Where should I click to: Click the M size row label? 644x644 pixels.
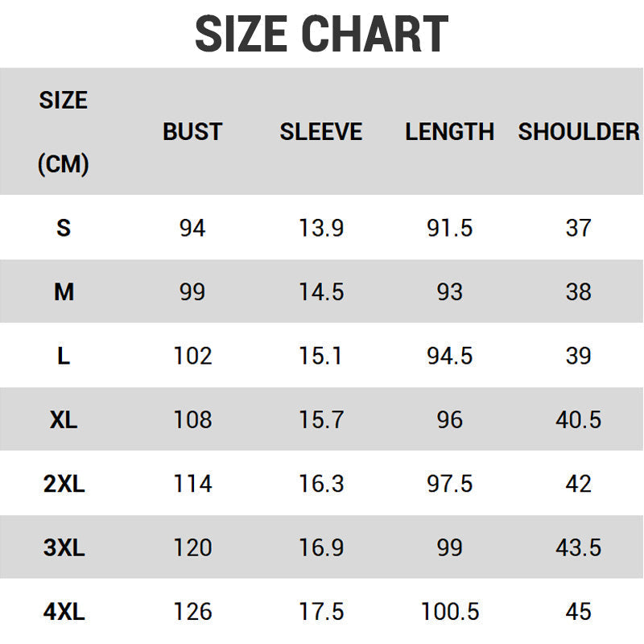tap(64, 291)
